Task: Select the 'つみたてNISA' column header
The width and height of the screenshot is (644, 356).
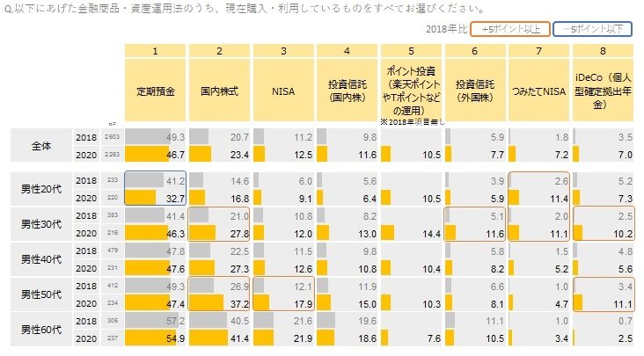Action: pos(538,91)
